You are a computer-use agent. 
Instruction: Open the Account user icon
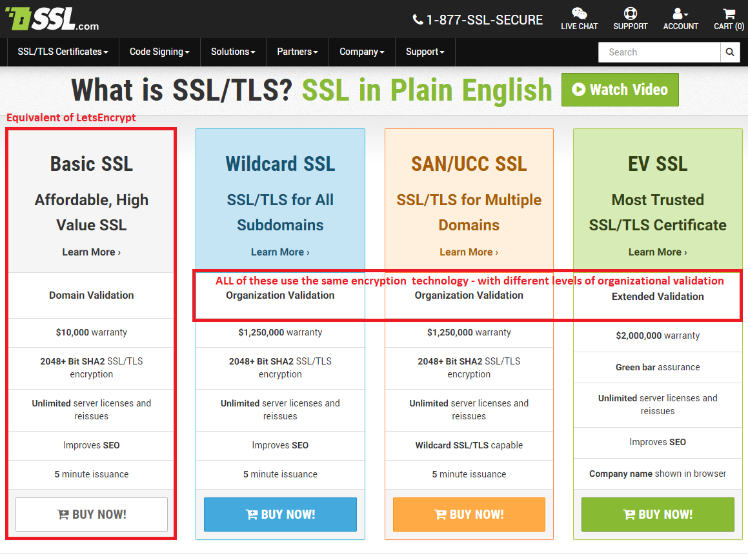click(679, 14)
